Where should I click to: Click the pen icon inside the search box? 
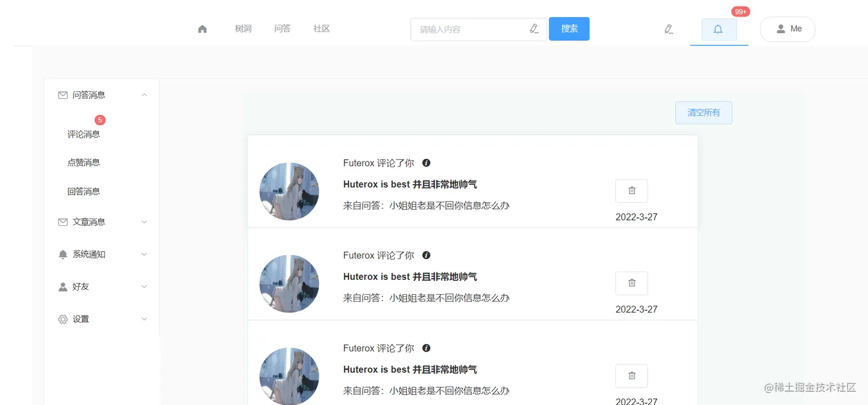click(534, 29)
